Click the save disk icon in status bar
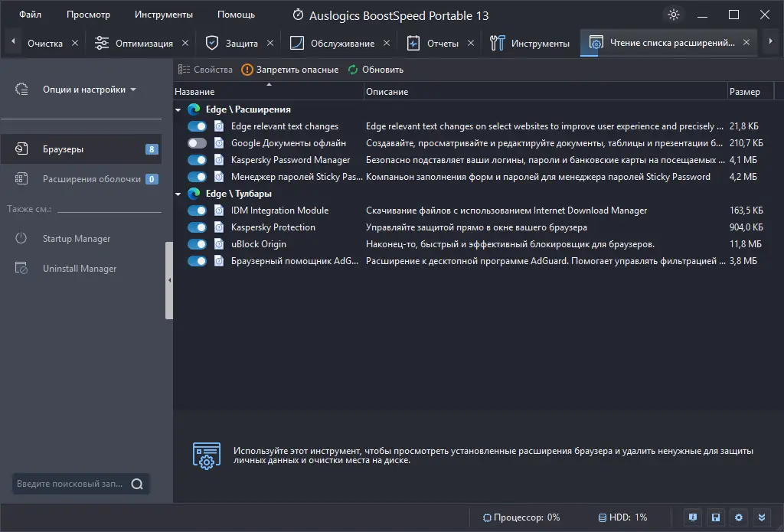 pyautogui.click(x=716, y=517)
